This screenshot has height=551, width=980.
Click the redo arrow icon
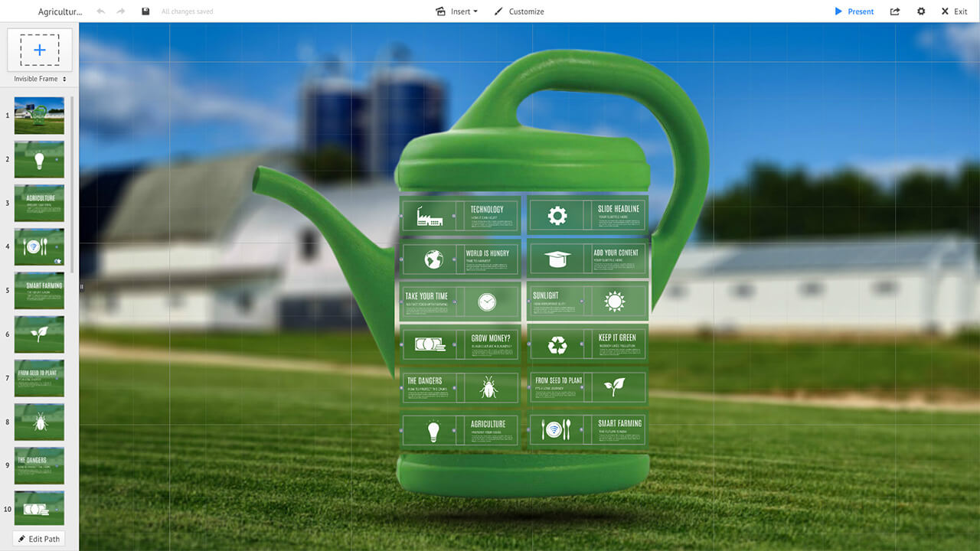[121, 11]
